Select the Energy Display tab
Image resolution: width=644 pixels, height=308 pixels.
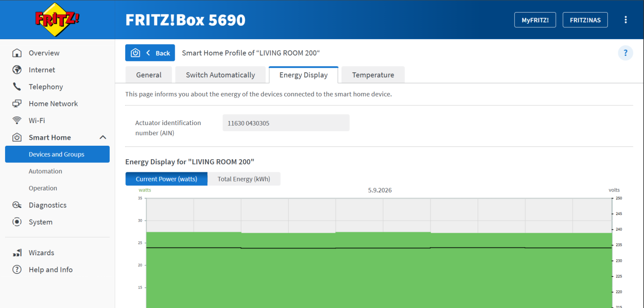[303, 75]
